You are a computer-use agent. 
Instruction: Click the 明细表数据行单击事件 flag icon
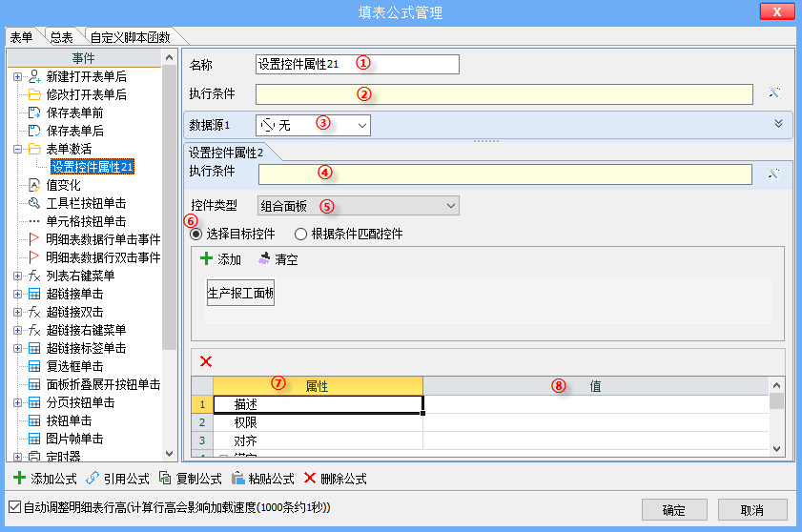point(34,239)
